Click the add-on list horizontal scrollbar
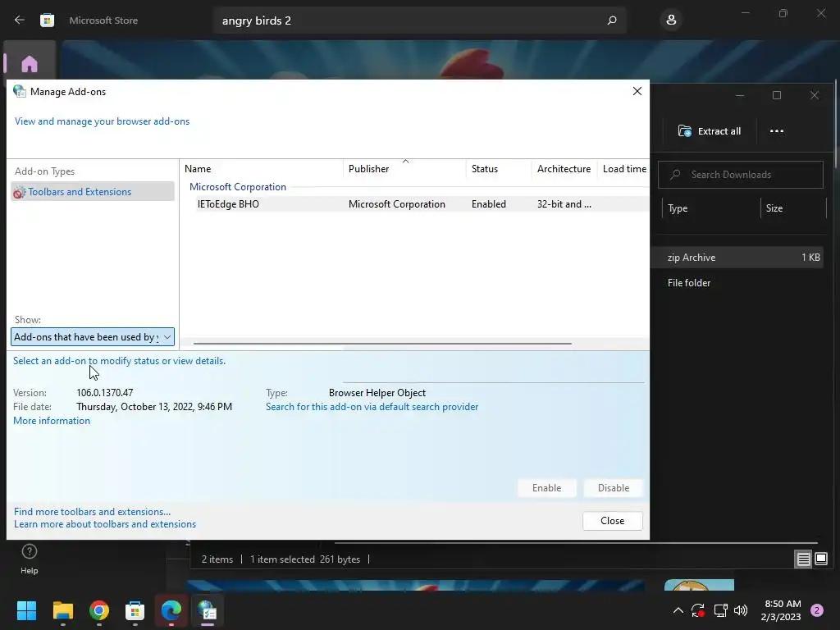The width and height of the screenshot is (840, 630). coord(382,344)
